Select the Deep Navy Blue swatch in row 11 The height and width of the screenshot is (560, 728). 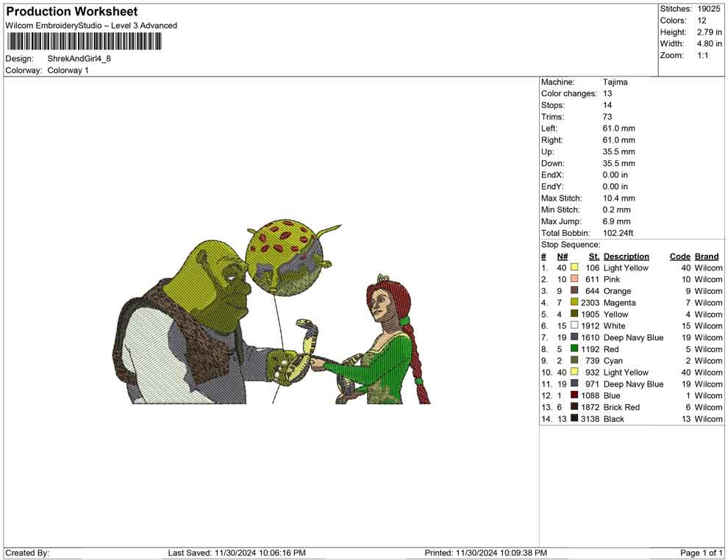(574, 383)
